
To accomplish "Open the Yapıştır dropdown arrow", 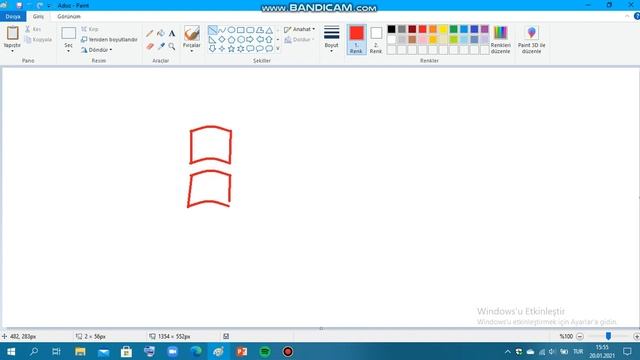I will point(12,51).
